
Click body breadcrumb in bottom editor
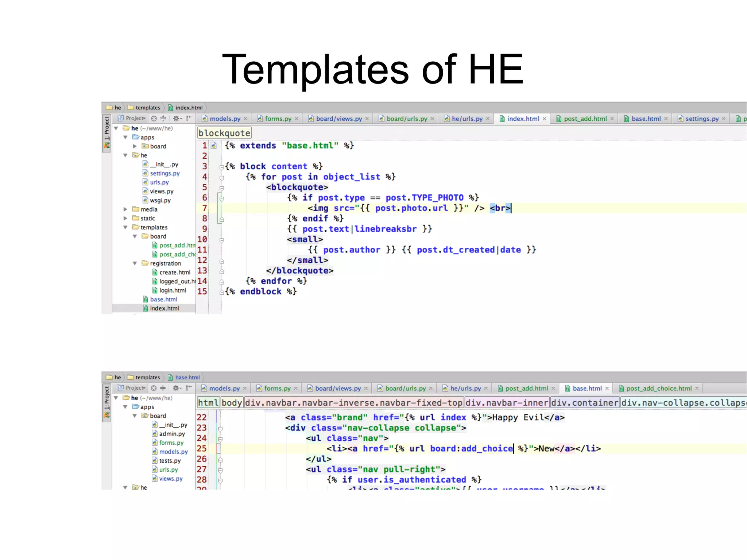point(232,403)
